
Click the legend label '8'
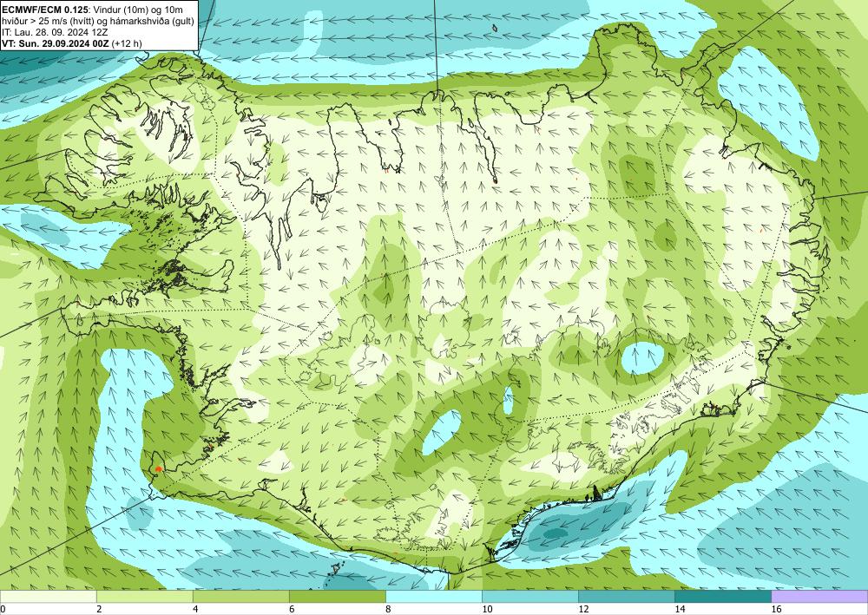(x=388, y=609)
